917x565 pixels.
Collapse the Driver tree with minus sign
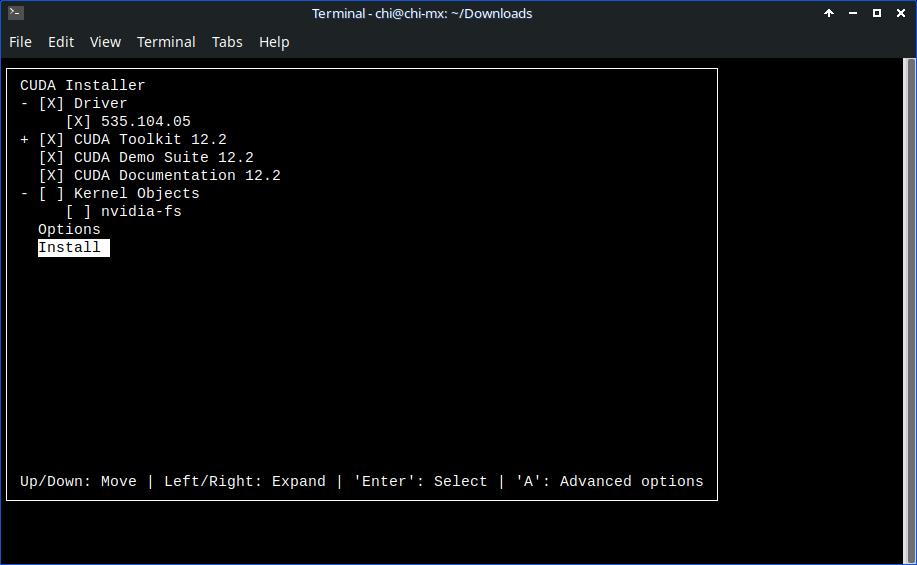(24, 104)
